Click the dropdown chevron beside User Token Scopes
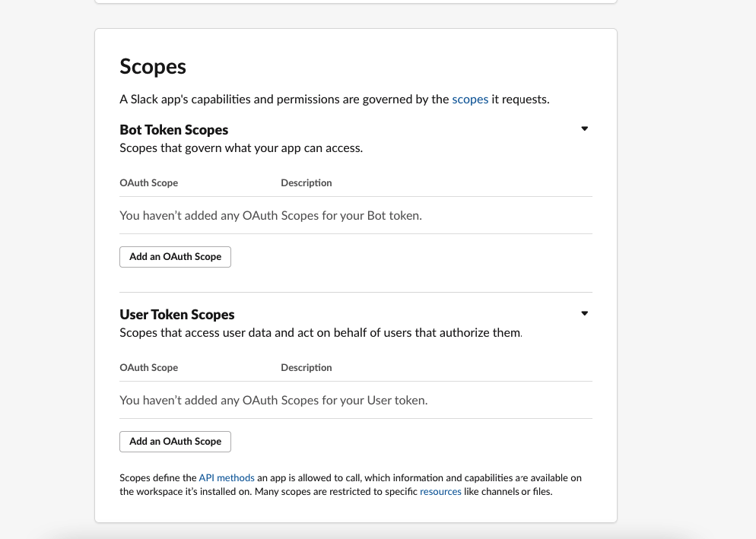The image size is (756, 539). click(584, 312)
